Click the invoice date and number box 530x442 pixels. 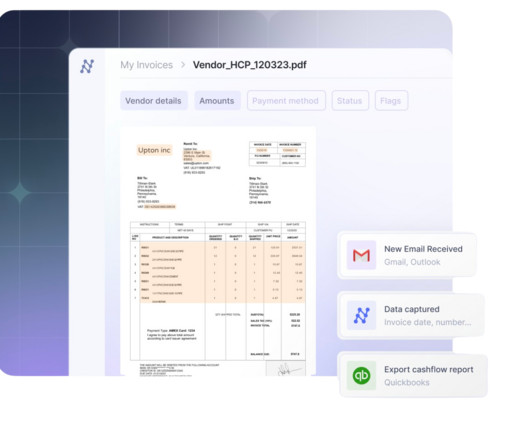pyautogui.click(x=277, y=154)
